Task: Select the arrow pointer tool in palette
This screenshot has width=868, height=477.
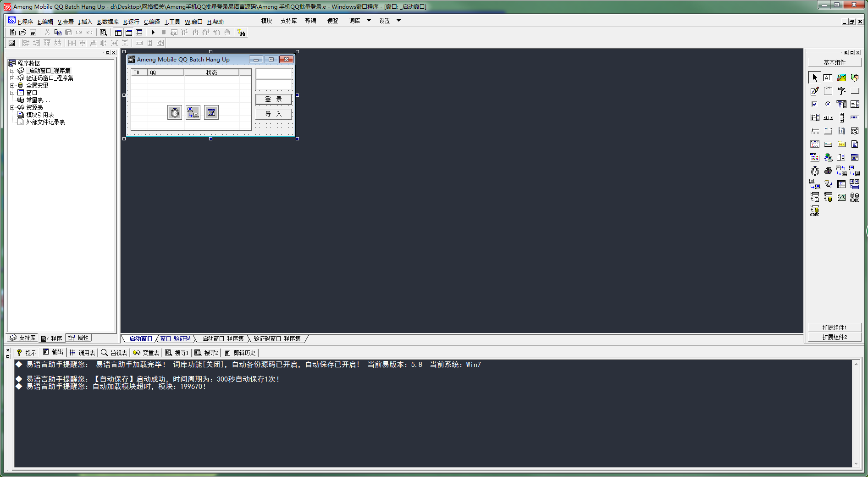Action: [x=815, y=78]
